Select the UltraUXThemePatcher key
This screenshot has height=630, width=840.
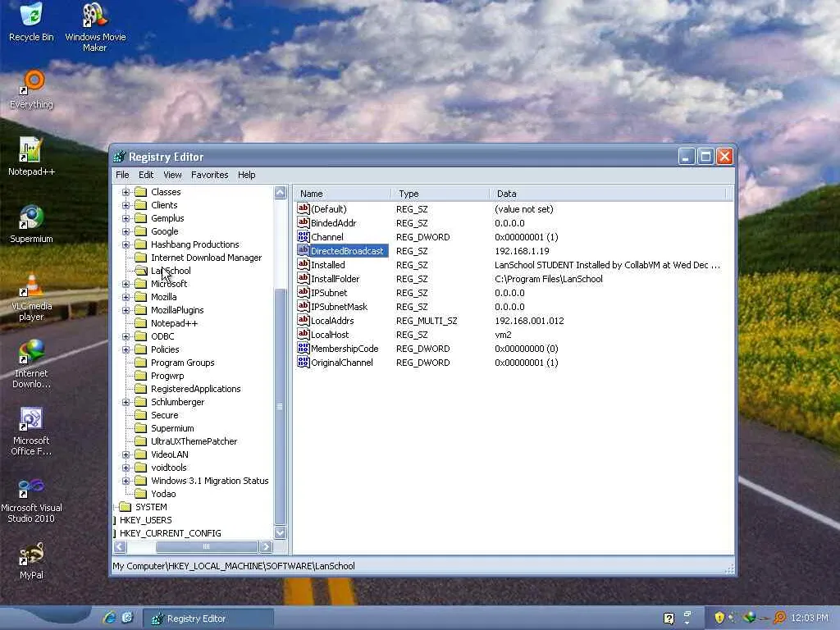194,441
